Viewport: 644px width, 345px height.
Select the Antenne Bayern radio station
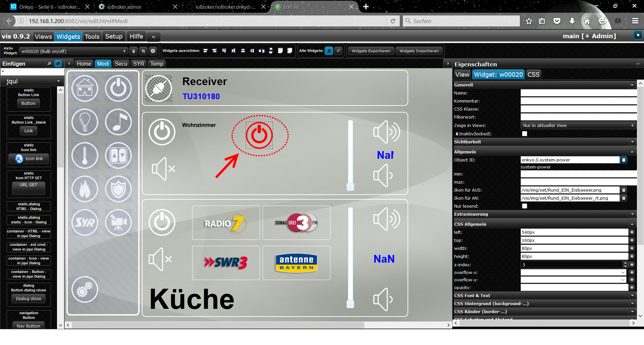297,263
